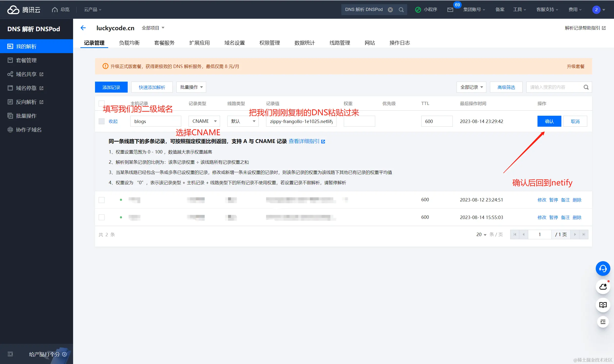Click 备注 on the 2023-08-14 15:55:03 record
Viewport: 614px width, 364px height.
coord(565,217)
